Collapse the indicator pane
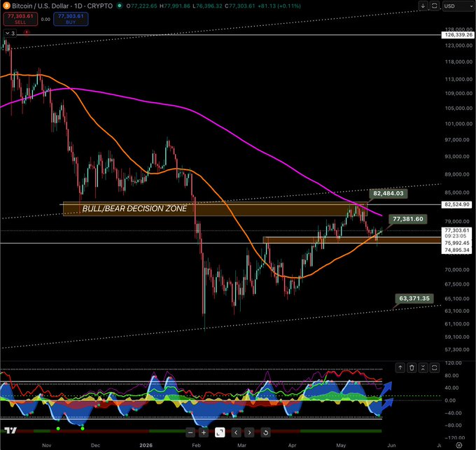Screen dimensions: 476x450 [x=423, y=367]
